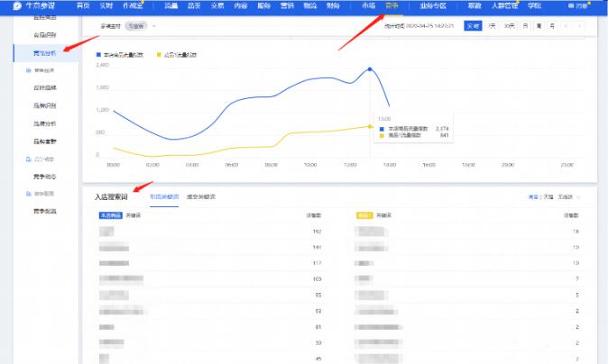Click the 117 visitor count cell
This screenshot has height=364, width=608.
tap(317, 263)
